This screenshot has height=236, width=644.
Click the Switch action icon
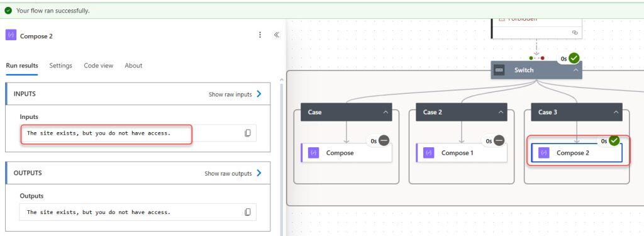click(x=499, y=70)
